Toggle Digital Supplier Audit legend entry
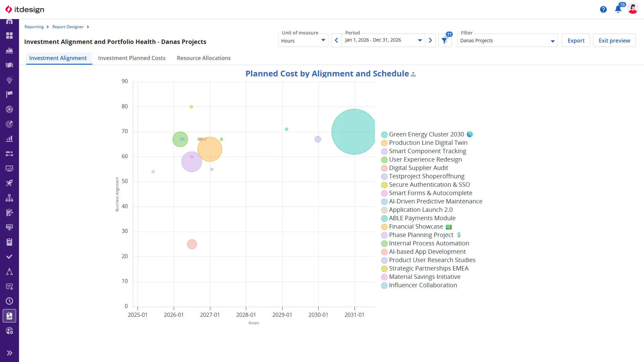Image resolution: width=644 pixels, height=362 pixels. click(x=415, y=168)
